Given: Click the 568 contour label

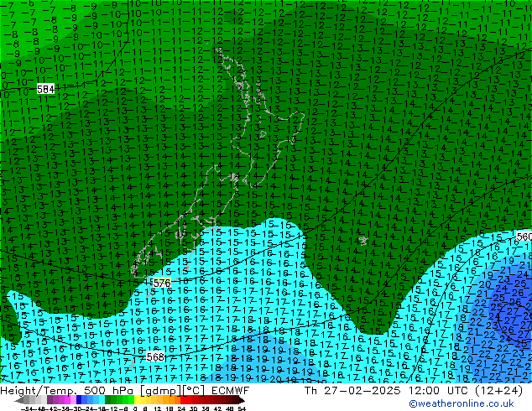Looking at the screenshot, I should pyautogui.click(x=155, y=356).
